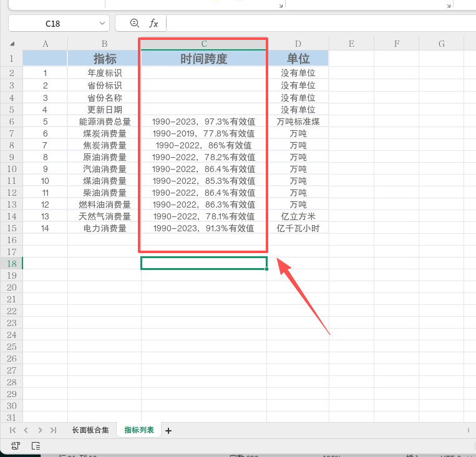Image resolution: width=476 pixels, height=457 pixels.
Task: Click the select-all corner triangle
Action: coord(12,44)
